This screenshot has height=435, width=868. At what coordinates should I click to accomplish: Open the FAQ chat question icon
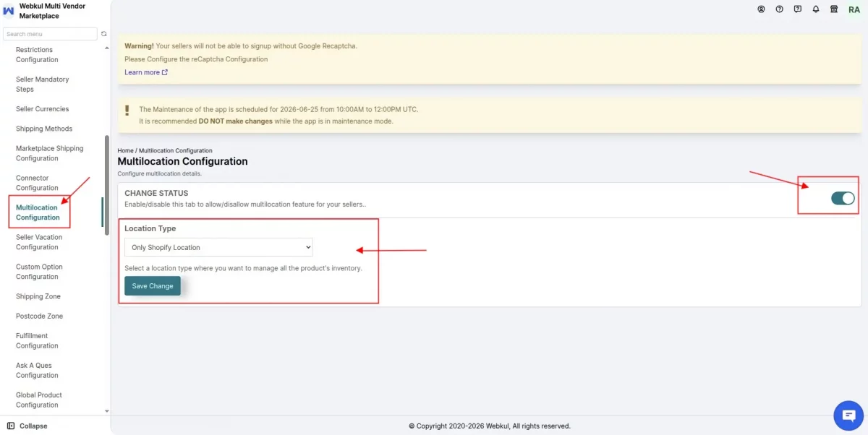pyautogui.click(x=797, y=9)
